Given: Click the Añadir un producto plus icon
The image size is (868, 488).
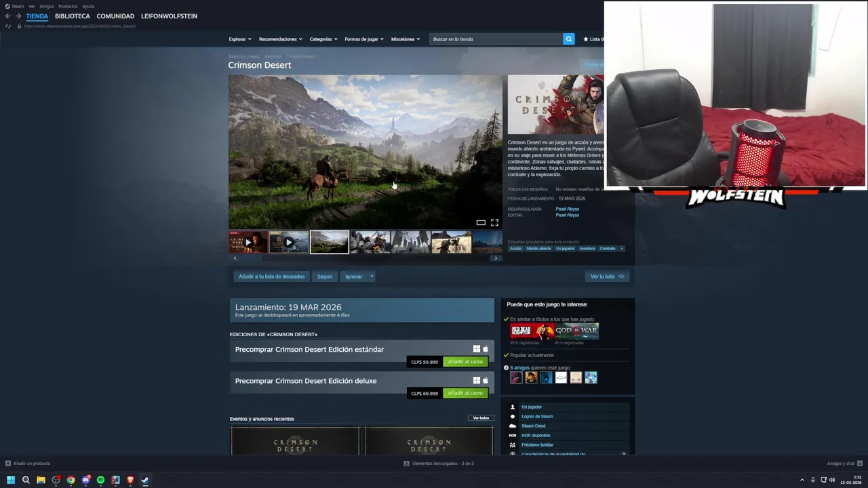Looking at the screenshot, I should tap(8, 464).
